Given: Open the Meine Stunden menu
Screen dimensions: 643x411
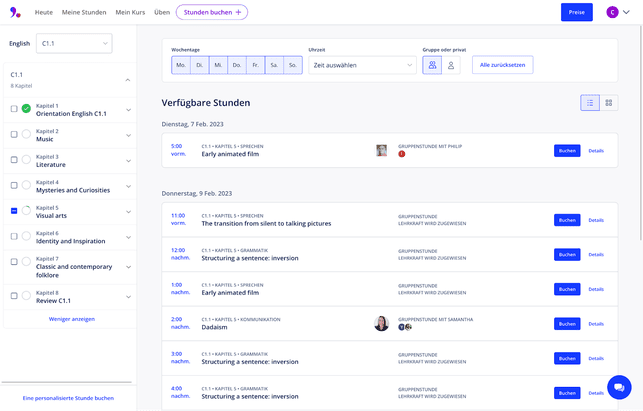Looking at the screenshot, I should click(84, 12).
